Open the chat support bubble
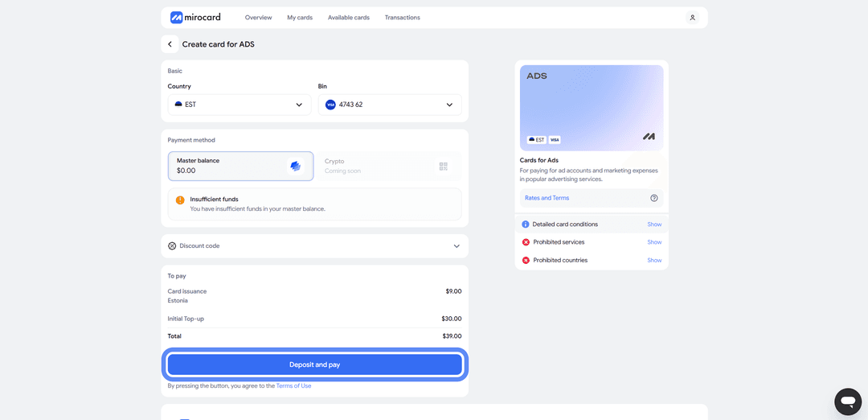Screen dimensions: 868x420 tap(848, 401)
